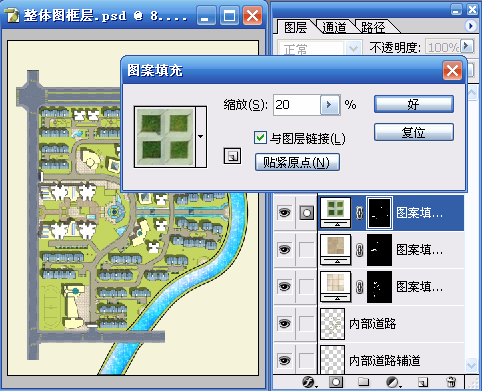Screen dimensions: 482x391
Task: Select mask thumbnail of third pattern fill layer
Action: tap(379, 287)
